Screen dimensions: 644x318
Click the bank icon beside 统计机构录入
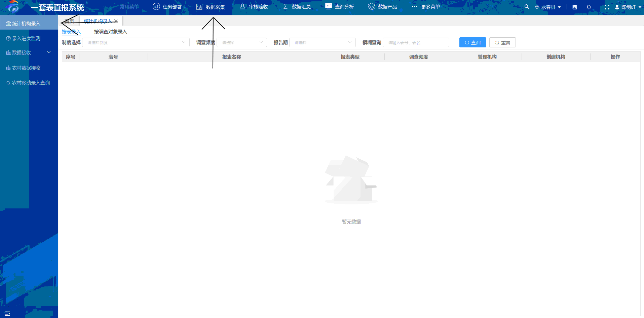click(8, 24)
